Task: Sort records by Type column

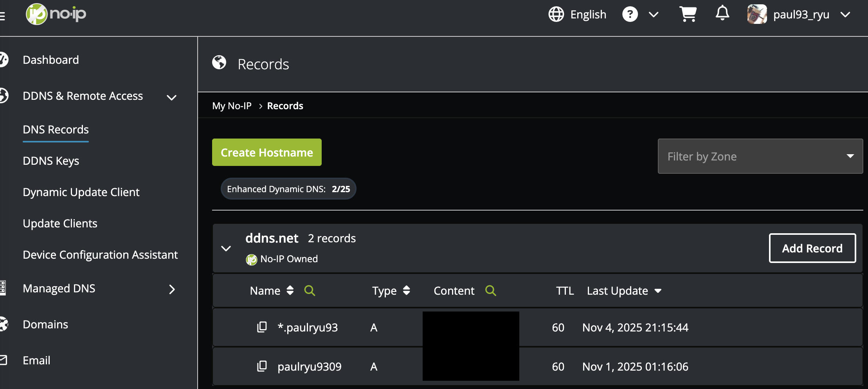Action: pyautogui.click(x=407, y=290)
